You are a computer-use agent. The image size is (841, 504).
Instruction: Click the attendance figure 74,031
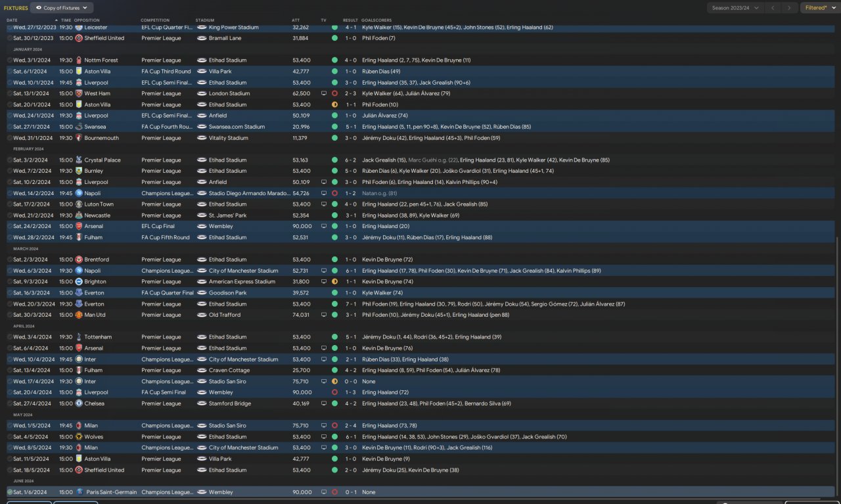pyautogui.click(x=301, y=315)
